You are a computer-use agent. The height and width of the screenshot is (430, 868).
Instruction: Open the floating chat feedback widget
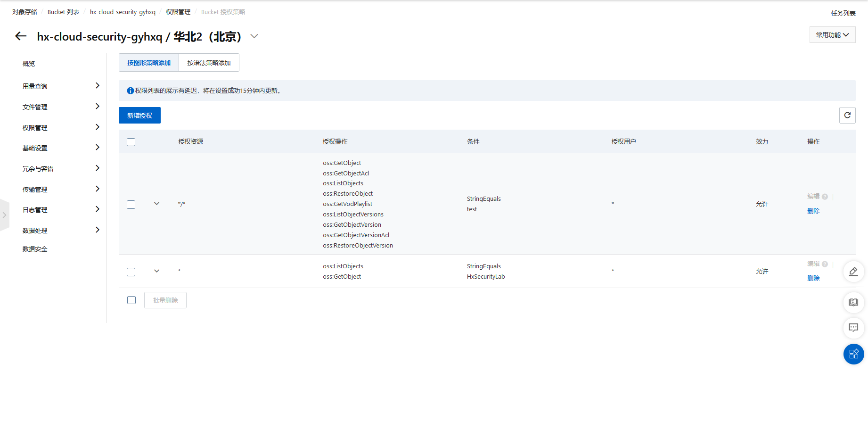coord(853,328)
